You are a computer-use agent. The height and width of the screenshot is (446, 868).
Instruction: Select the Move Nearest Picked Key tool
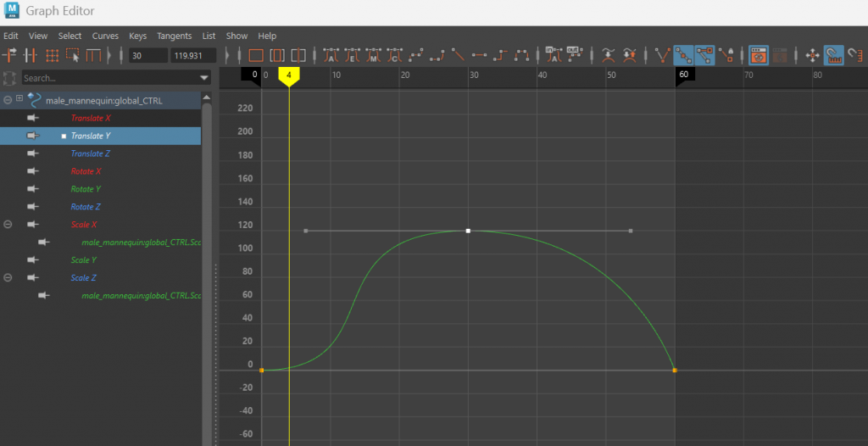tap(10, 55)
